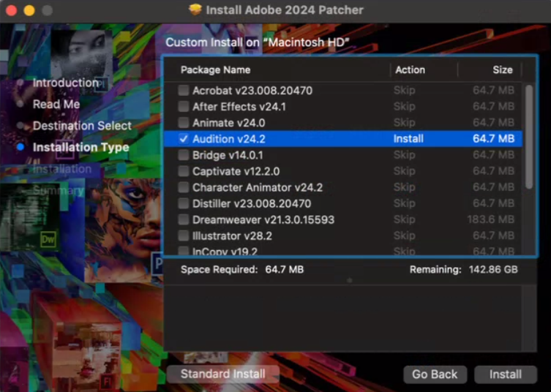Check the Dreamweaver v21.3.0.15593 box
Viewport: 551px width, 392px height.
coord(184,219)
